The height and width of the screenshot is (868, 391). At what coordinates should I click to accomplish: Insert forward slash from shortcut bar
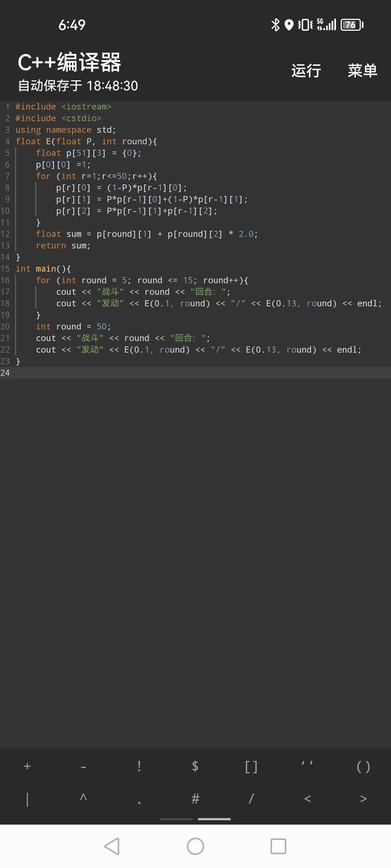click(x=251, y=799)
